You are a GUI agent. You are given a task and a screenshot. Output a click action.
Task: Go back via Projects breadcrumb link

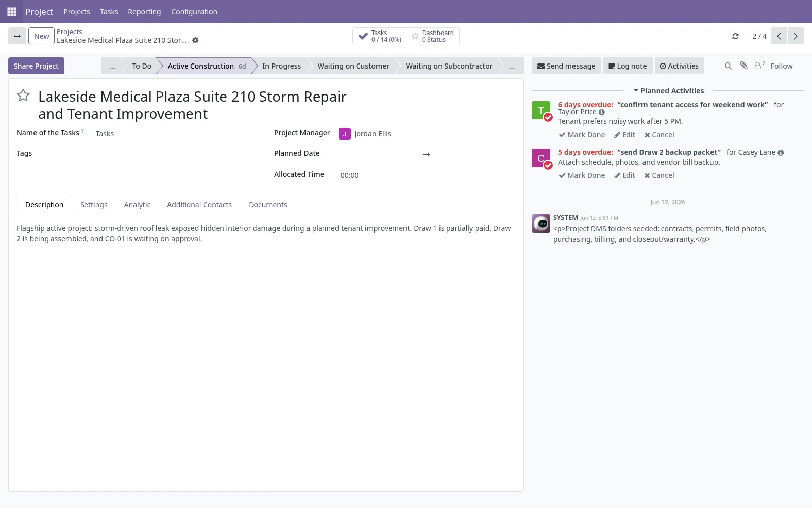point(70,31)
